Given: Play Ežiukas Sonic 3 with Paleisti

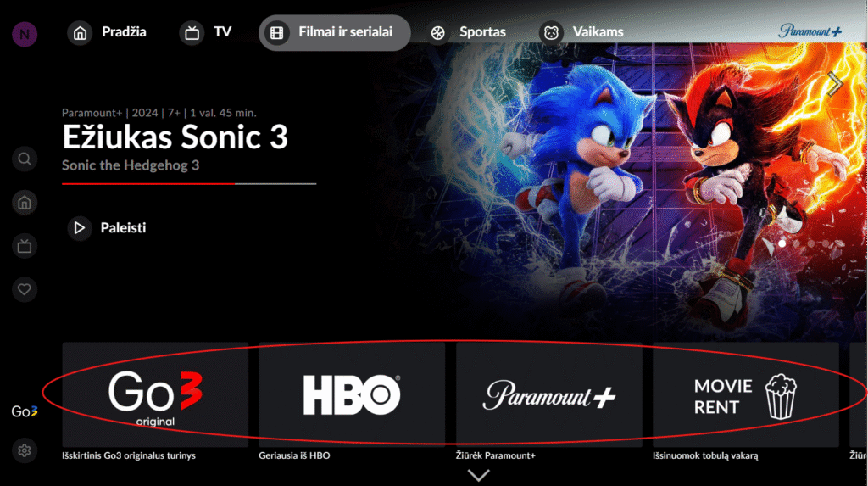Looking at the screenshot, I should [108, 228].
